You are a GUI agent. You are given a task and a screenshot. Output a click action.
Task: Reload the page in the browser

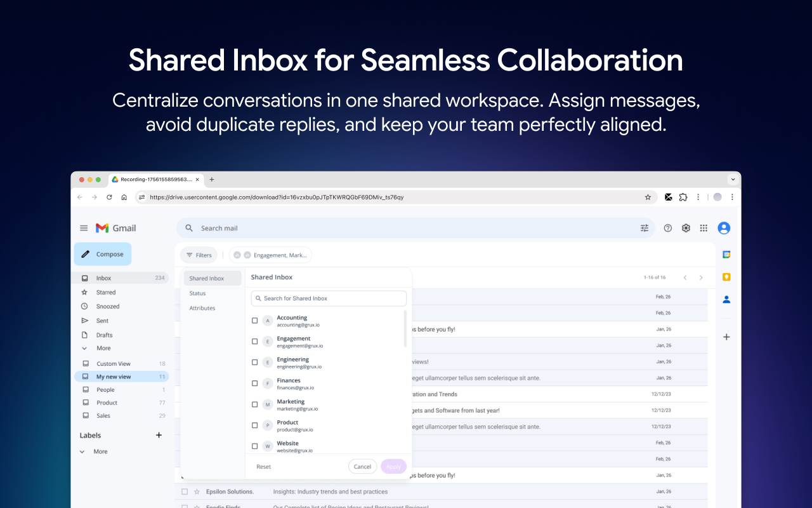pos(109,197)
